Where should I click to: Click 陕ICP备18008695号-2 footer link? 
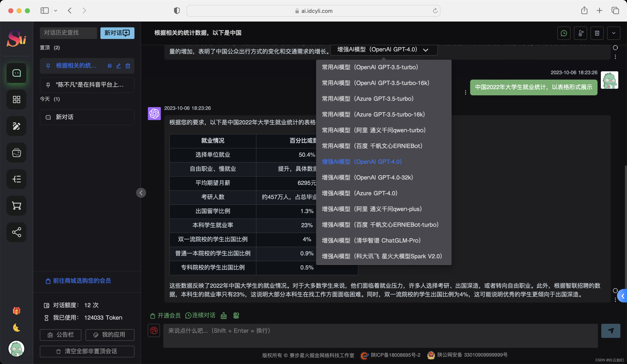pos(395,355)
